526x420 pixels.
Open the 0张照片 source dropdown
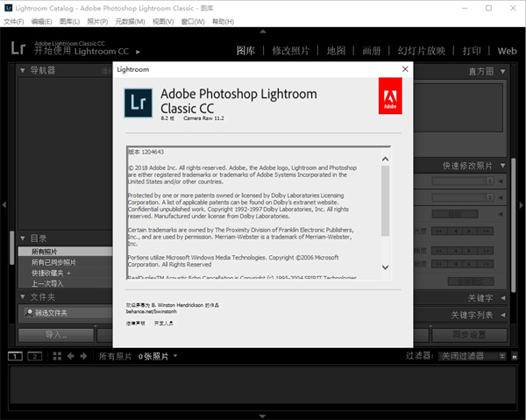pyautogui.click(x=158, y=356)
